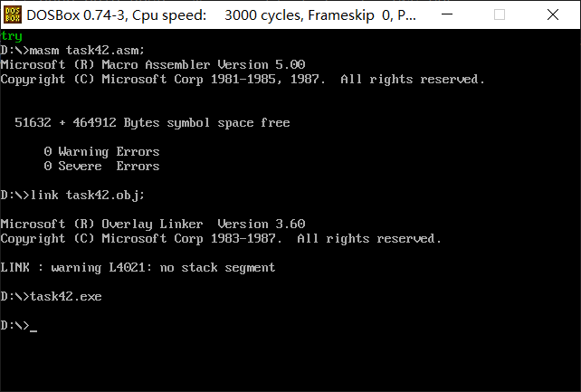Click the 1981-1985, 1987 copyright line
Image resolution: width=581 pixels, height=392 pixels.
pyautogui.click(x=243, y=80)
